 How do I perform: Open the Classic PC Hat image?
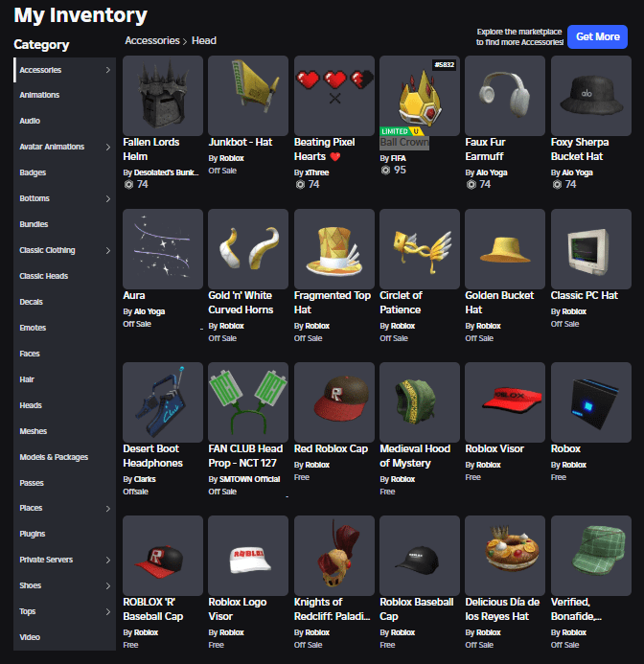(x=591, y=249)
